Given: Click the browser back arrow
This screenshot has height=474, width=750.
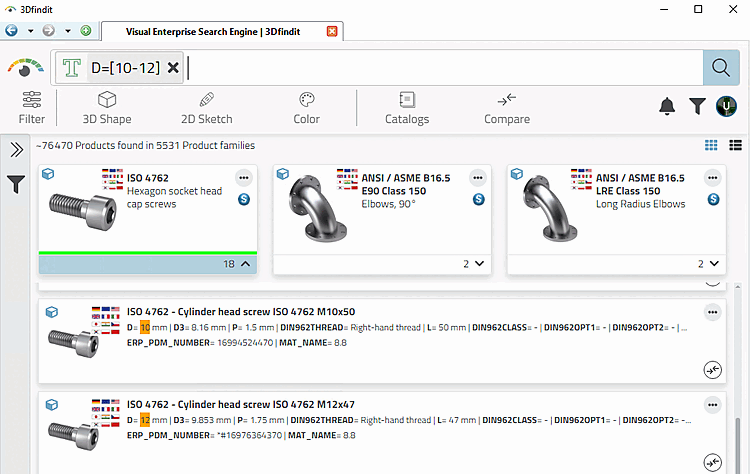Looking at the screenshot, I should pyautogui.click(x=11, y=31).
